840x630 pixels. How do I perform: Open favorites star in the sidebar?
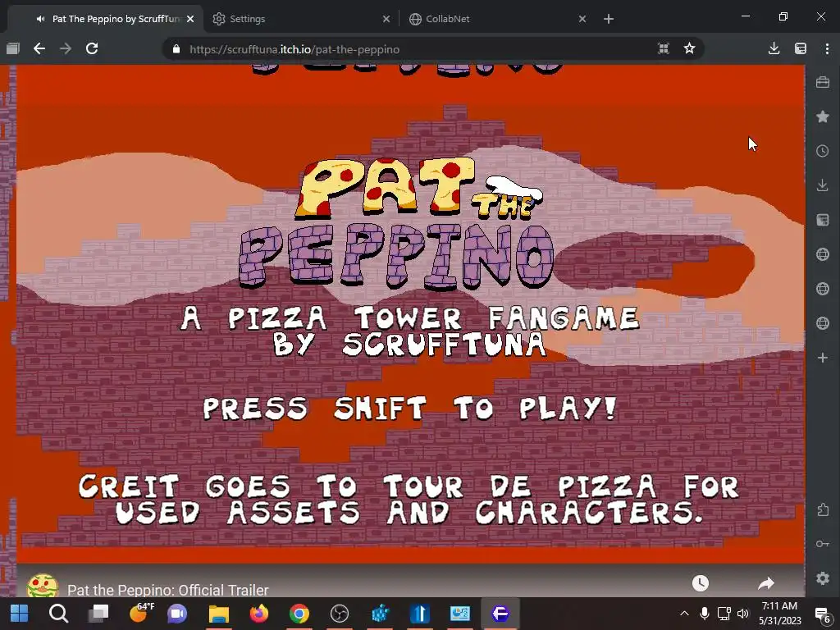823,116
